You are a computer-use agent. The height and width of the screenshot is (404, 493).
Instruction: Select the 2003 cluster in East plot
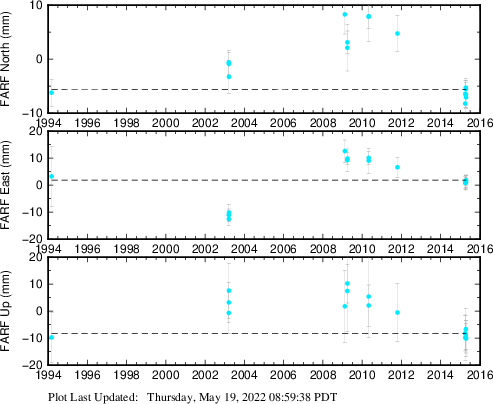229,216
